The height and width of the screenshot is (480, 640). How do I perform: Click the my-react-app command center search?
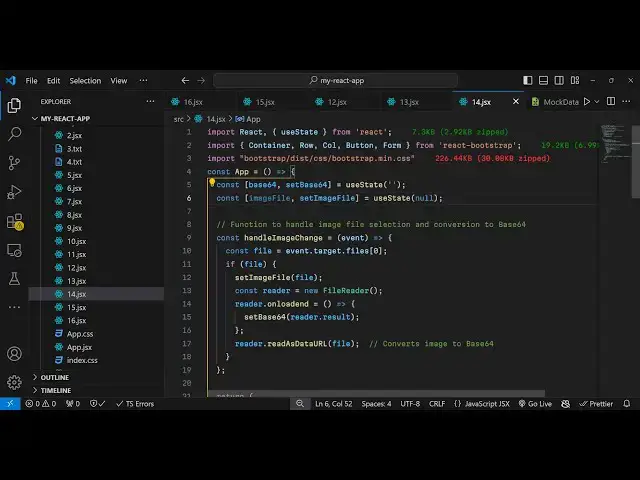point(336,80)
